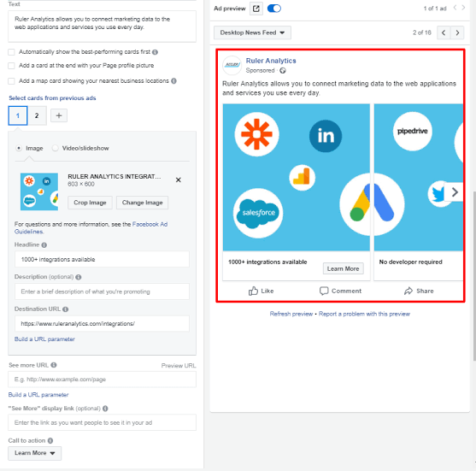This screenshot has width=476, height=471.
Task: Click the Crop Image button
Action: point(90,203)
